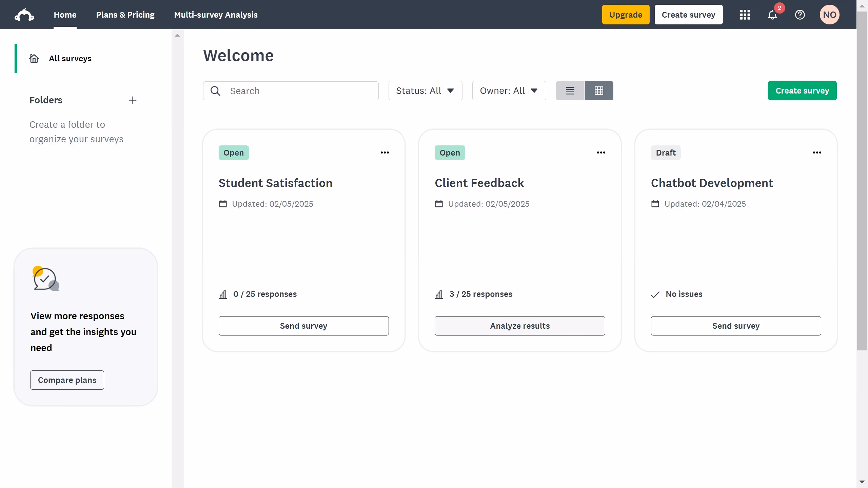The width and height of the screenshot is (868, 488).
Task: Switch to list view
Action: tap(570, 91)
